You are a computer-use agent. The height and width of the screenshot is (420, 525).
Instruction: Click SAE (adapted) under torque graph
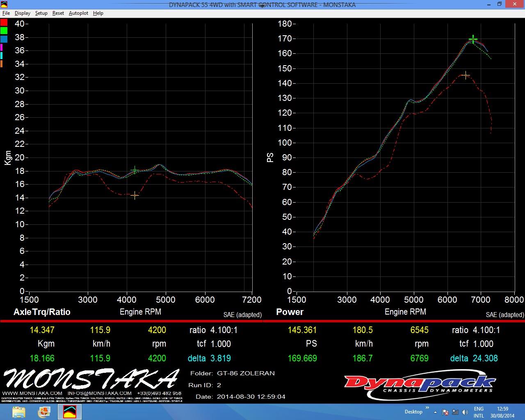(242, 315)
